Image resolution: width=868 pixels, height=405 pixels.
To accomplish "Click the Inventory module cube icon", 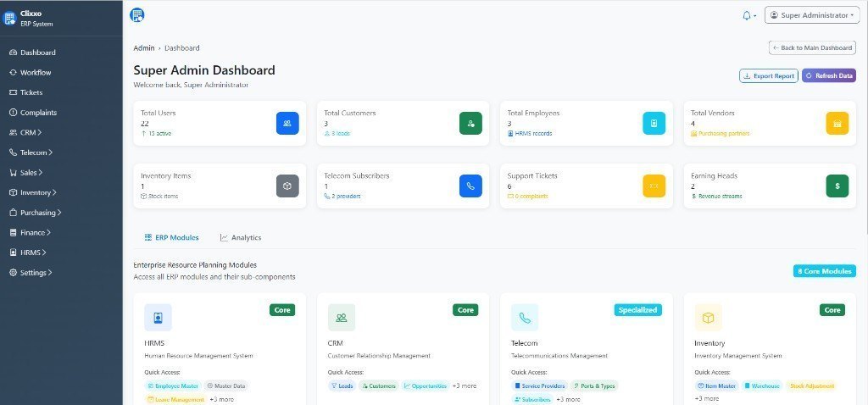I will (x=708, y=318).
